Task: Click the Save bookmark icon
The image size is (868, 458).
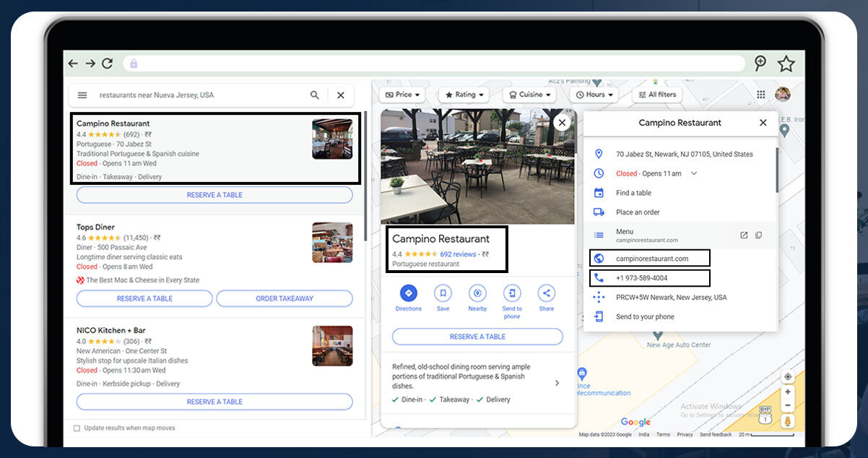Action: pos(443,293)
